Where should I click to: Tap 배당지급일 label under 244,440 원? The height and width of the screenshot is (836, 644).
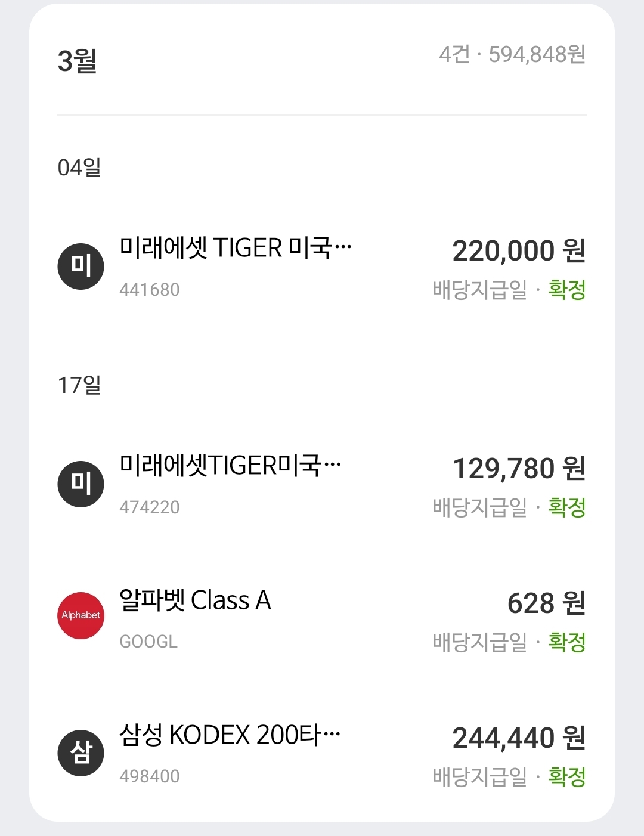(479, 777)
